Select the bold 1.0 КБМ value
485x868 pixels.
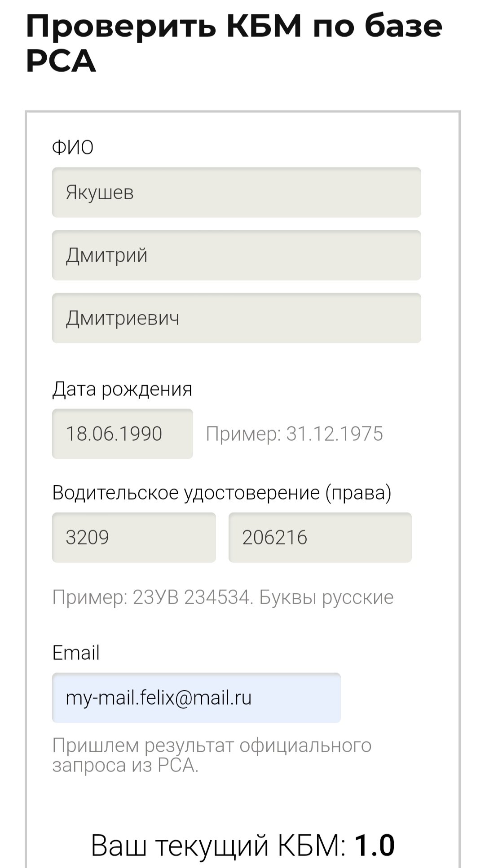(375, 846)
